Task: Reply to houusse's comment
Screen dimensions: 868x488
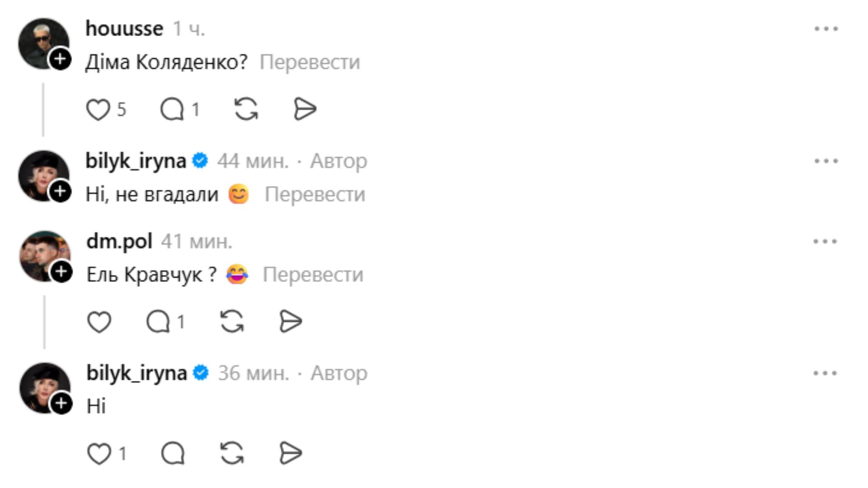Action: 172,109
